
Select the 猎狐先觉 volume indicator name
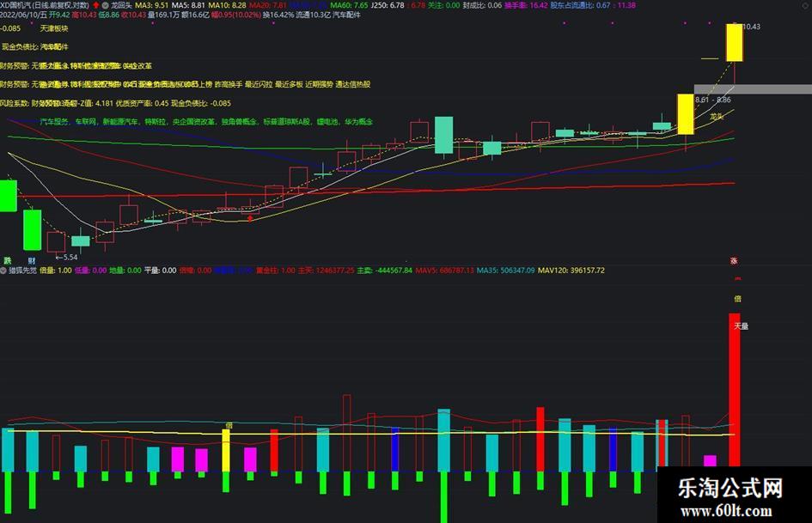(23, 271)
